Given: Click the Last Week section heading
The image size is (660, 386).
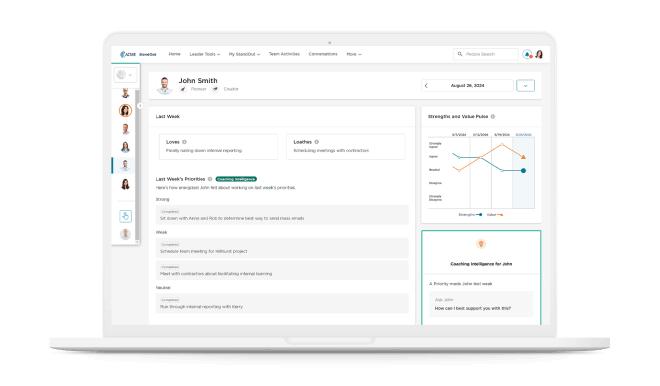Looking at the screenshot, I should pos(168,117).
